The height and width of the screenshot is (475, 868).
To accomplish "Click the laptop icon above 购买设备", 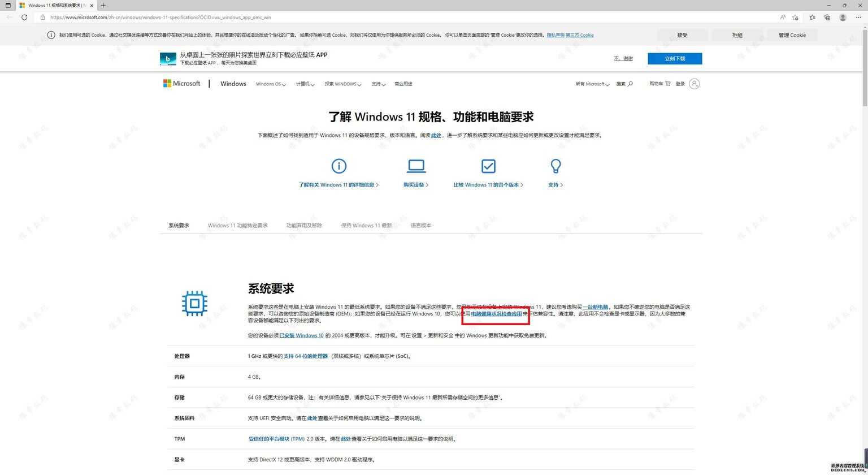I will click(416, 166).
